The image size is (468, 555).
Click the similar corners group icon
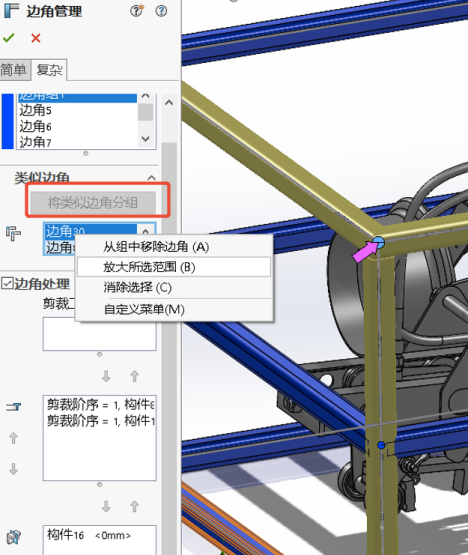click(x=13, y=233)
